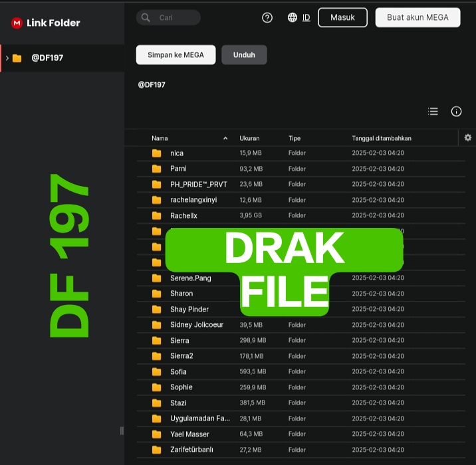This screenshot has height=465, width=476.
Task: Click folder icon of Sofia row
Action: pyautogui.click(x=157, y=371)
